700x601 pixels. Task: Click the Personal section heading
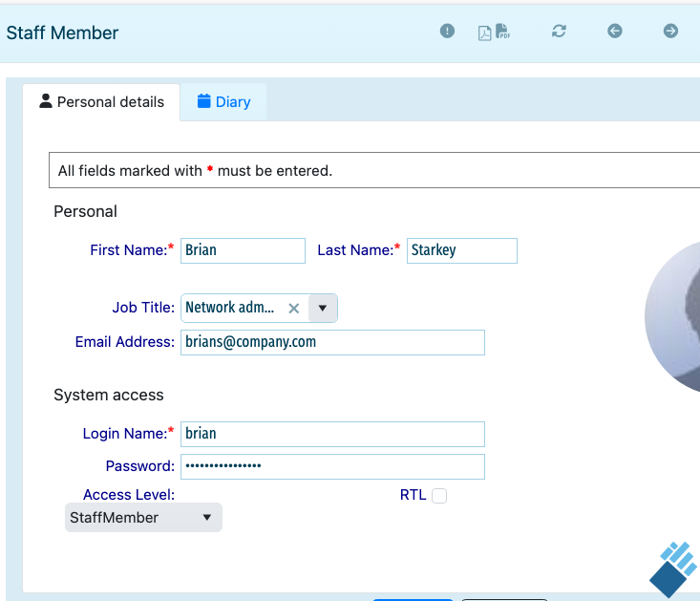tap(85, 211)
